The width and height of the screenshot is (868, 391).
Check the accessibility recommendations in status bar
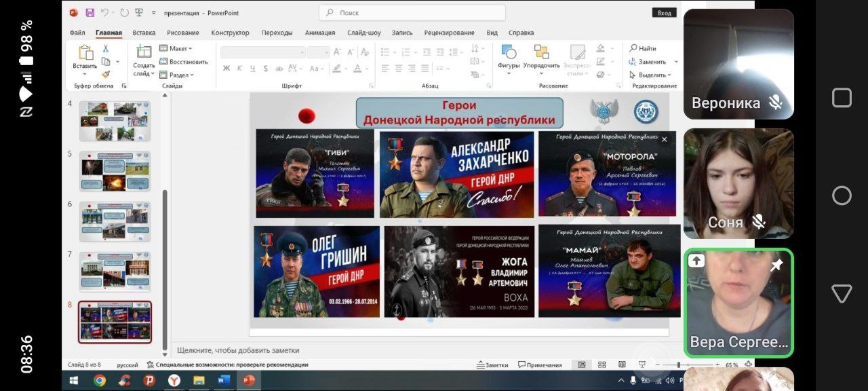point(227,365)
